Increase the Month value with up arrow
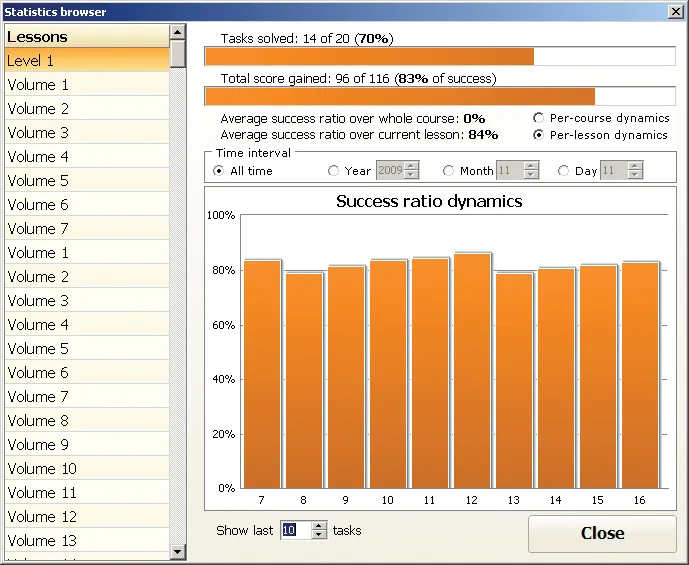 click(x=531, y=166)
